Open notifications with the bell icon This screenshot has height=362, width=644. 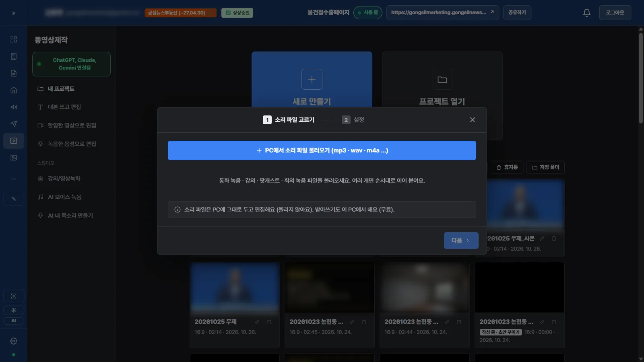coord(587,13)
